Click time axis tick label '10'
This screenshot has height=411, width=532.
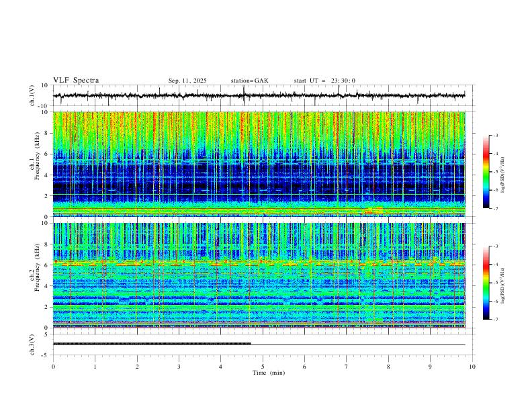472,367
